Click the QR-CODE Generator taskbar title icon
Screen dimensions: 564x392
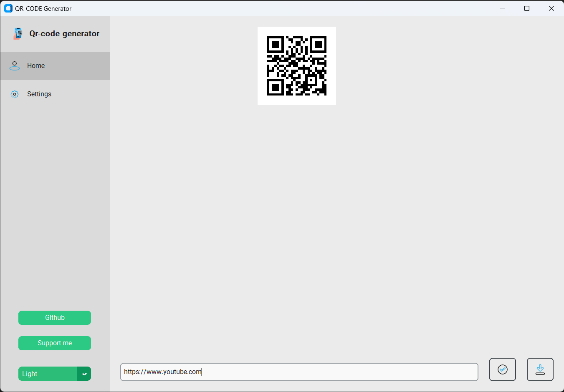[x=8, y=8]
